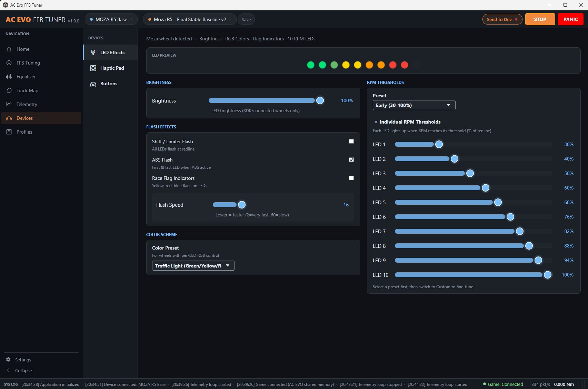
Task: Click the orange STOP button
Action: [540, 19]
